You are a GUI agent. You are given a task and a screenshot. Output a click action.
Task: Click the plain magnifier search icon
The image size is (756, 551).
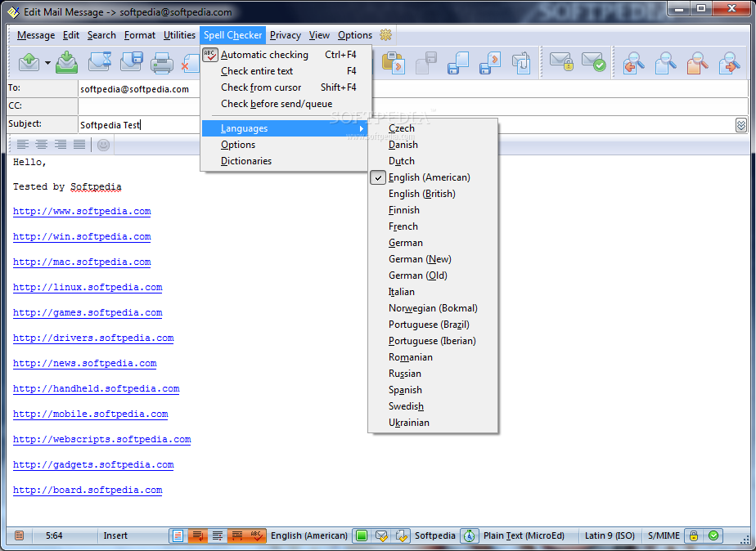click(665, 63)
